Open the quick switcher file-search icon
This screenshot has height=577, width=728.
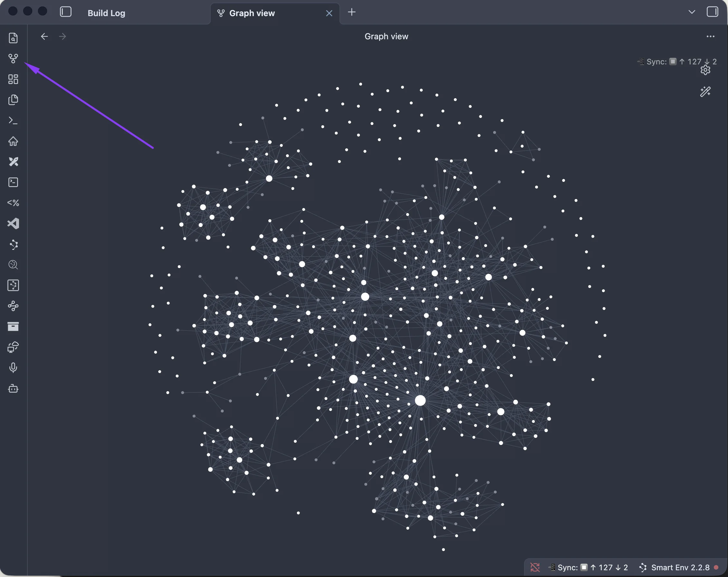(x=13, y=38)
